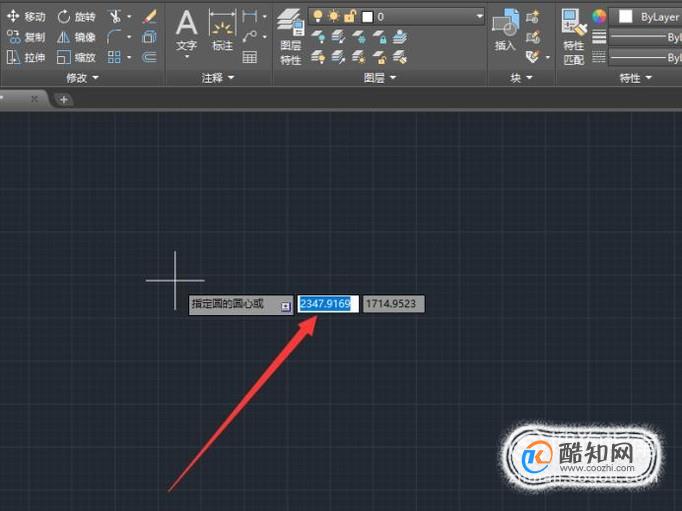This screenshot has height=511, width=682.
Task: Expand the Trim tool dropdown arrow
Action: coord(129,17)
